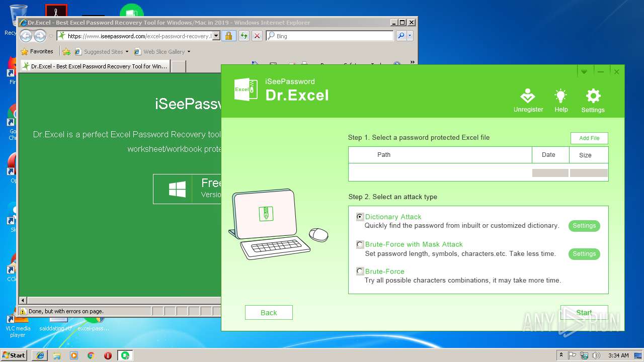Click the Date column header
The height and width of the screenshot is (362, 644).
(550, 155)
